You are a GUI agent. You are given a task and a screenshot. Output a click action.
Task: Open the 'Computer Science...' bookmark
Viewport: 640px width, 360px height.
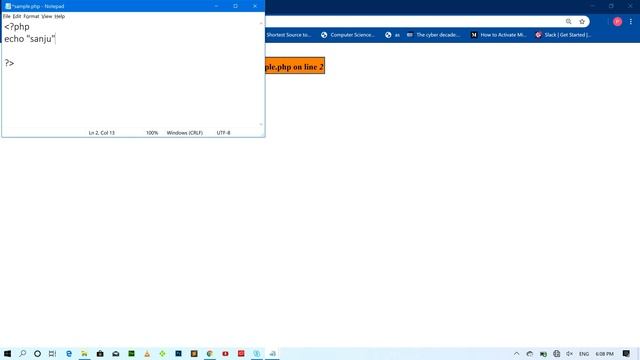tap(348, 35)
